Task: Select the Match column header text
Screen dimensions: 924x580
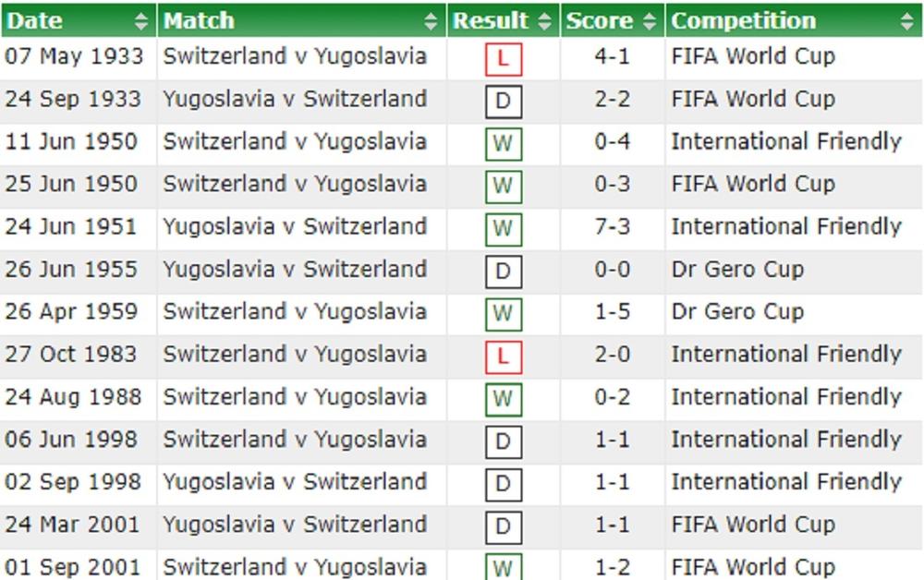Action: point(199,21)
